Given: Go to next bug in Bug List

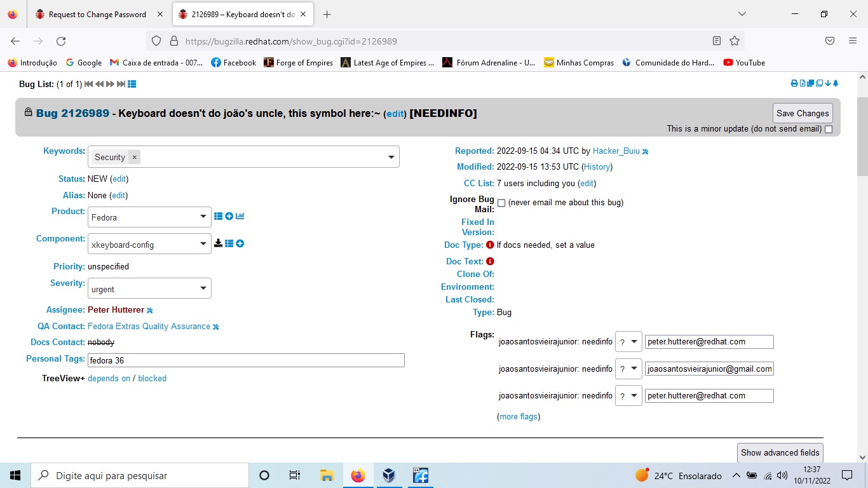Looking at the screenshot, I should pos(111,84).
